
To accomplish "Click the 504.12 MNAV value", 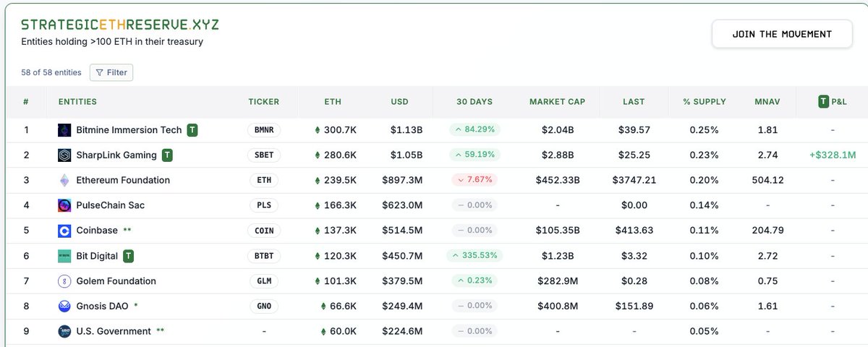I will [x=767, y=180].
